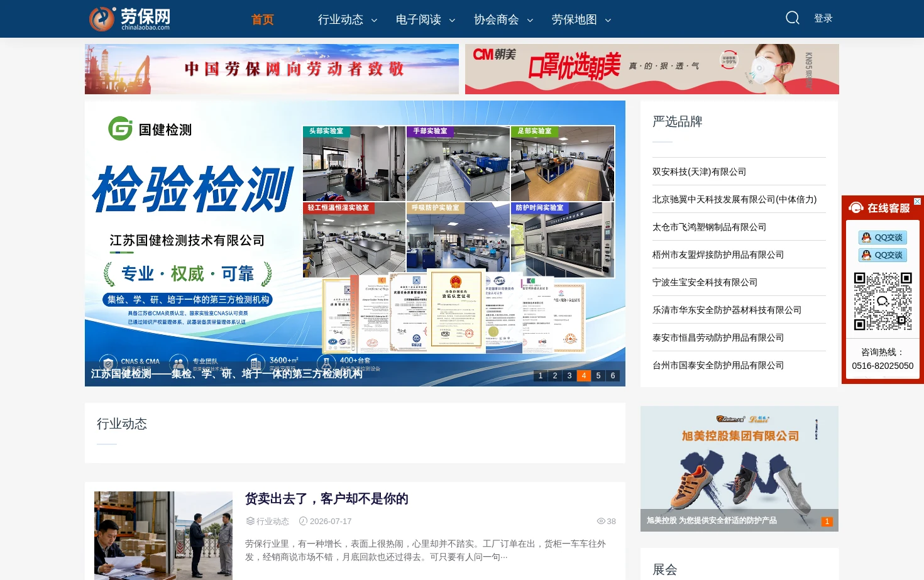The image size is (924, 580).
Task: Open brand 梧州市友盟焊接防护用品有限公司
Action: [x=718, y=254]
